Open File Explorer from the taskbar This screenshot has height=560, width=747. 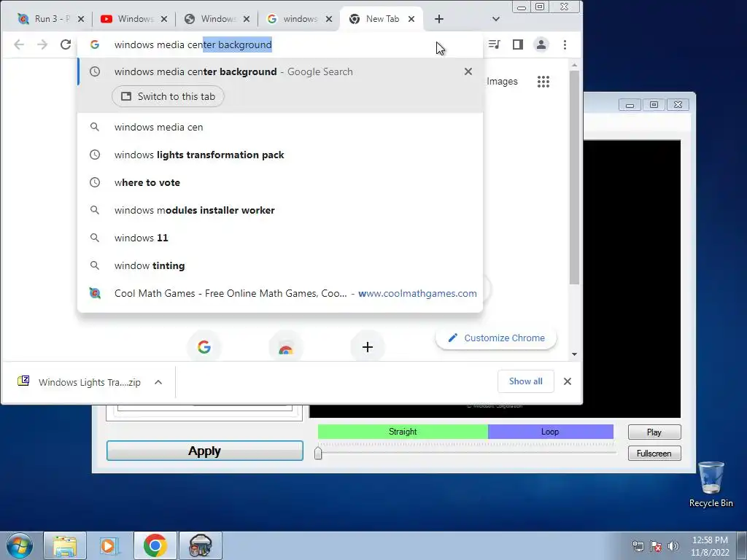click(65, 545)
